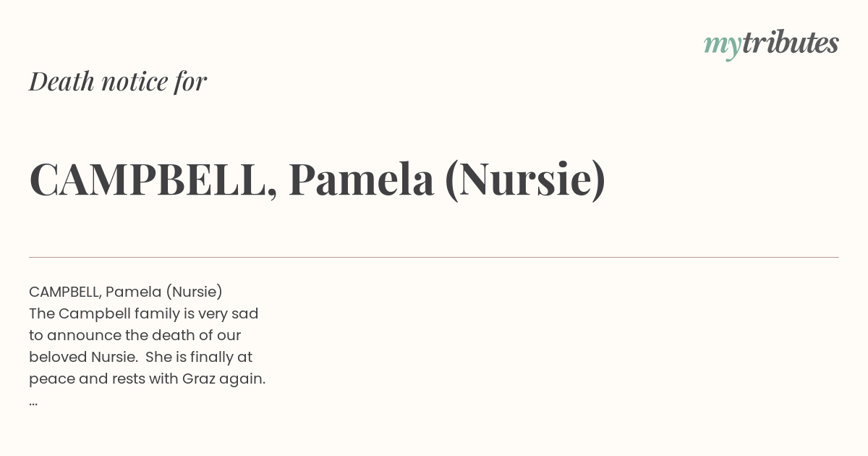Click the horizontal divider line
The height and width of the screenshot is (456, 868).
tap(434, 257)
